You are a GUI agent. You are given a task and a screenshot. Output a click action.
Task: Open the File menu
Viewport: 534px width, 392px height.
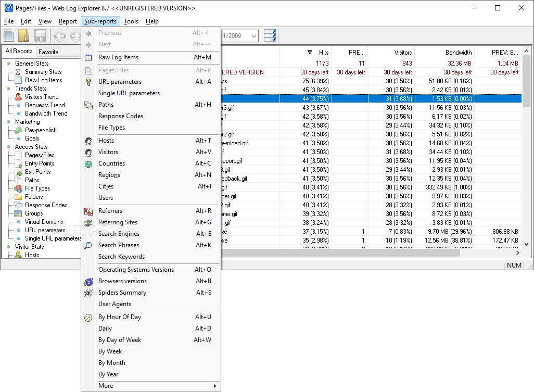pos(9,21)
